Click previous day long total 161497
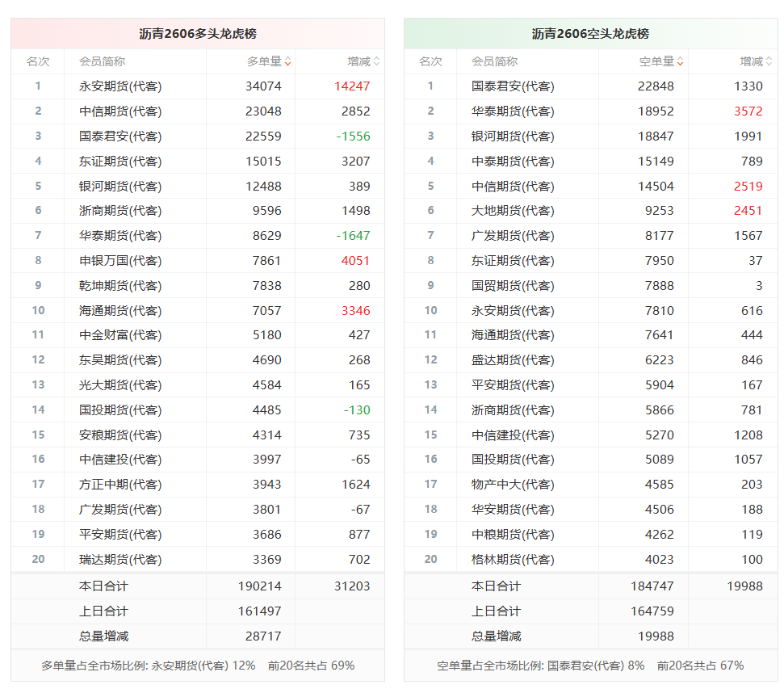This screenshot has height=693, width=784. 260,611
